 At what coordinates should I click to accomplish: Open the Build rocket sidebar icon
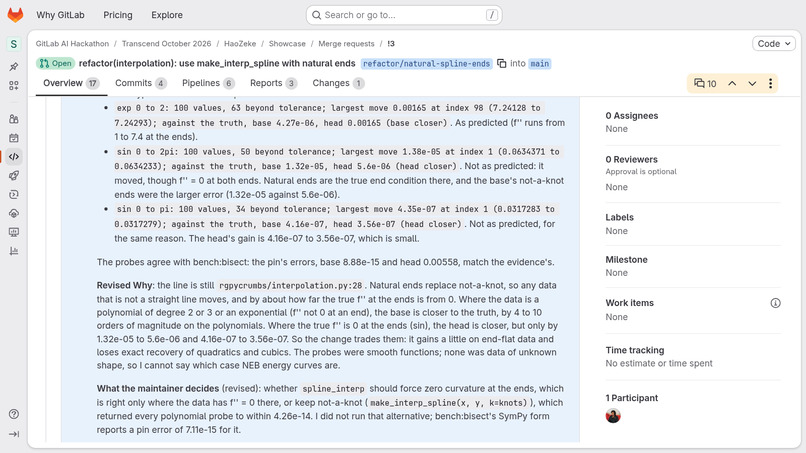(x=14, y=175)
